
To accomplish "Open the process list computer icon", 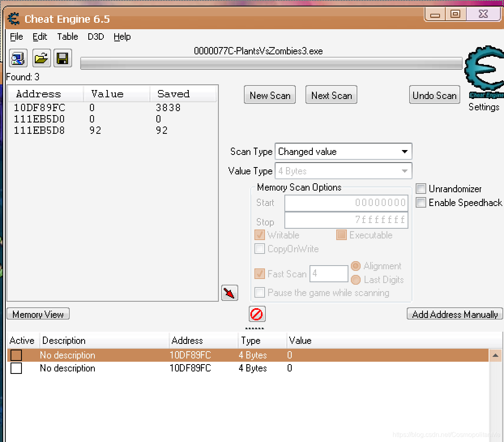I will coord(18,58).
